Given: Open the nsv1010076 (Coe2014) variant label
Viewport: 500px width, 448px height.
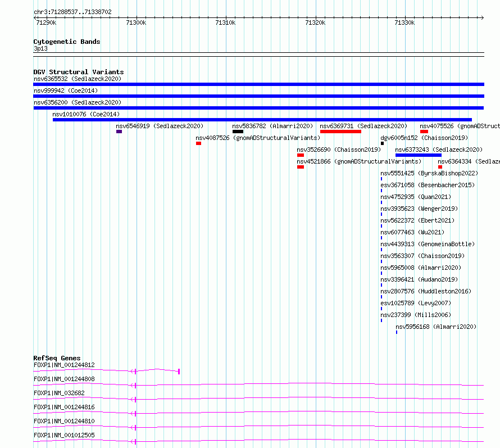Looking at the screenshot, I should click(x=86, y=114).
